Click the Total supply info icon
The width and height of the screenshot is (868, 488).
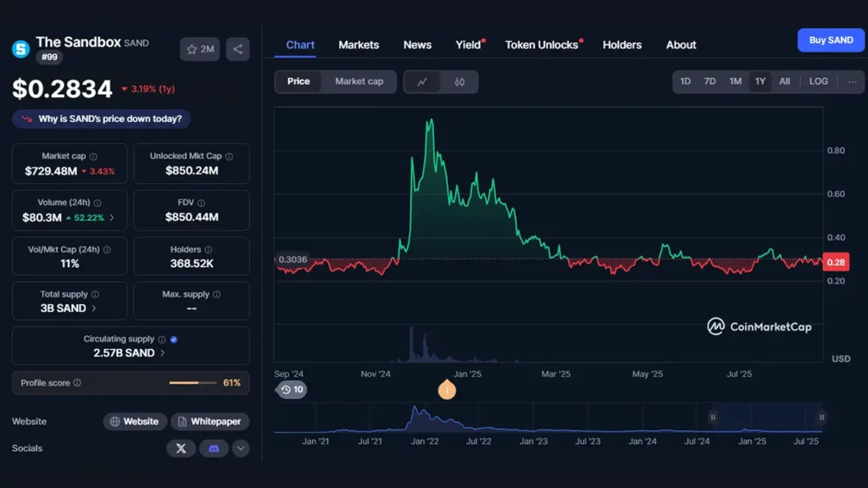[x=95, y=294]
